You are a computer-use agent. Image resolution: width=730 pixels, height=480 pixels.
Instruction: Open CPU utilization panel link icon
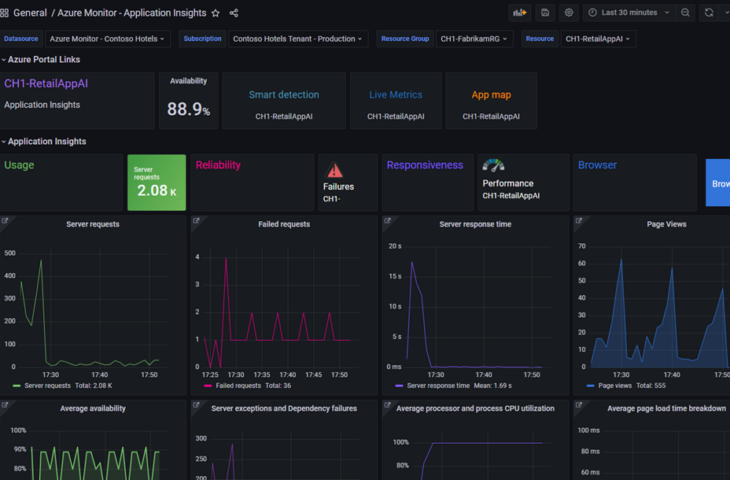pos(387,405)
